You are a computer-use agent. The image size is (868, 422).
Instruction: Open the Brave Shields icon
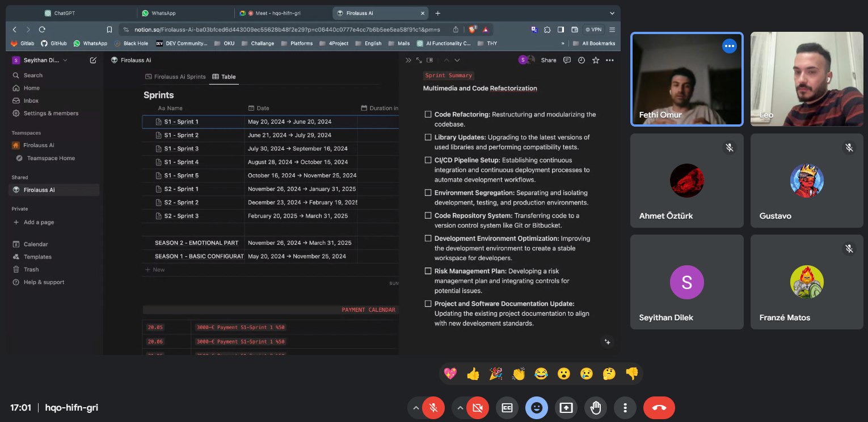pos(473,30)
